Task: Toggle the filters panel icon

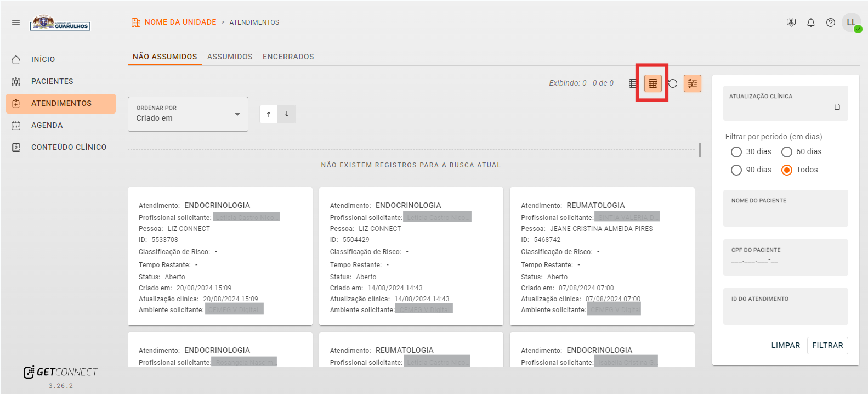Action: pos(693,83)
